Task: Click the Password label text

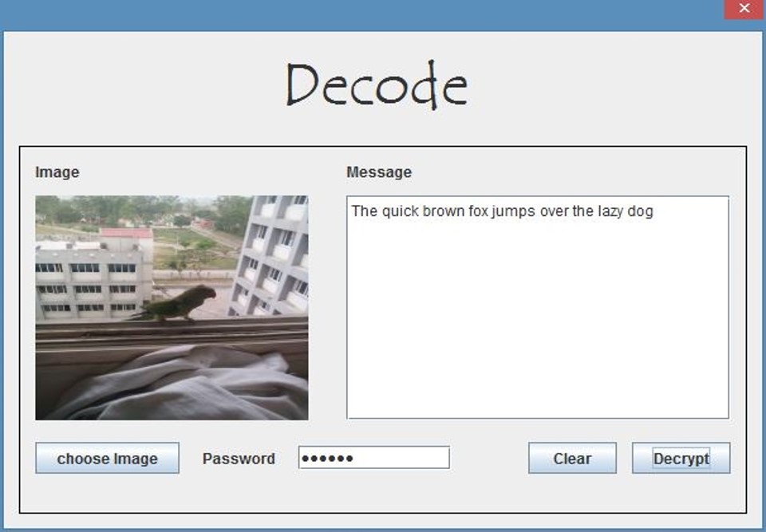Action: [239, 459]
